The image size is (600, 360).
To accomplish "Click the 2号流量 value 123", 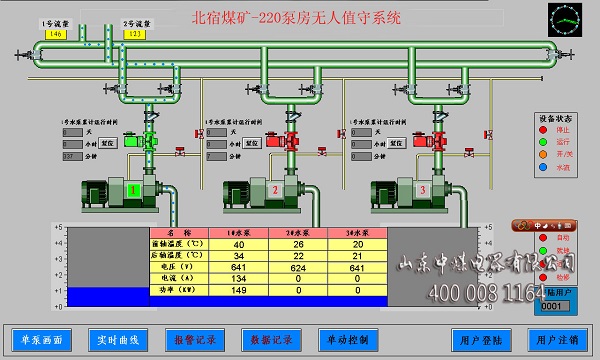I will coord(134,34).
